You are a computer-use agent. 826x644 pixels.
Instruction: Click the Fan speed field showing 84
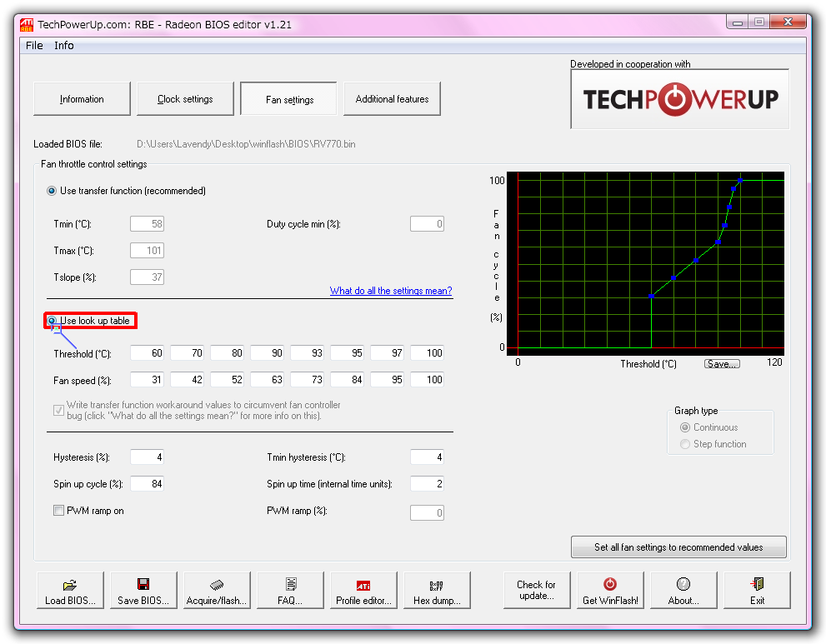(347, 380)
